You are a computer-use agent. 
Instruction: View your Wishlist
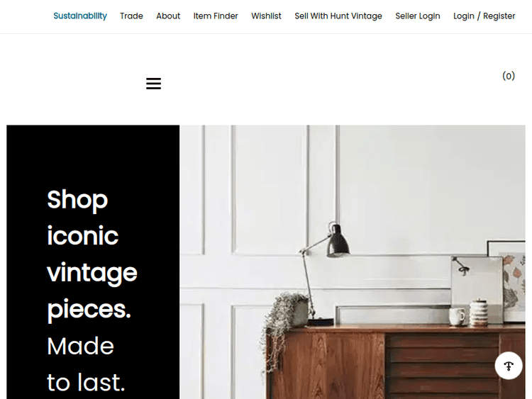point(266,16)
